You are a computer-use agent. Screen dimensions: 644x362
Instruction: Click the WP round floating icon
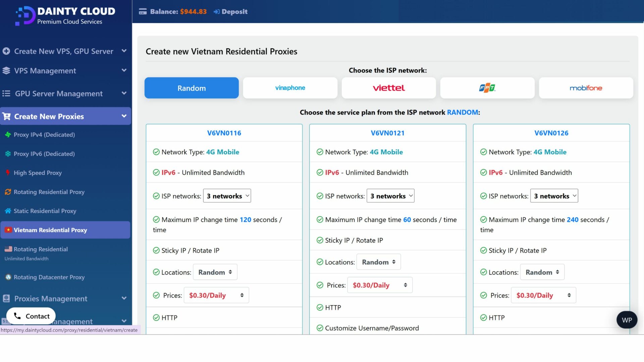click(x=627, y=320)
